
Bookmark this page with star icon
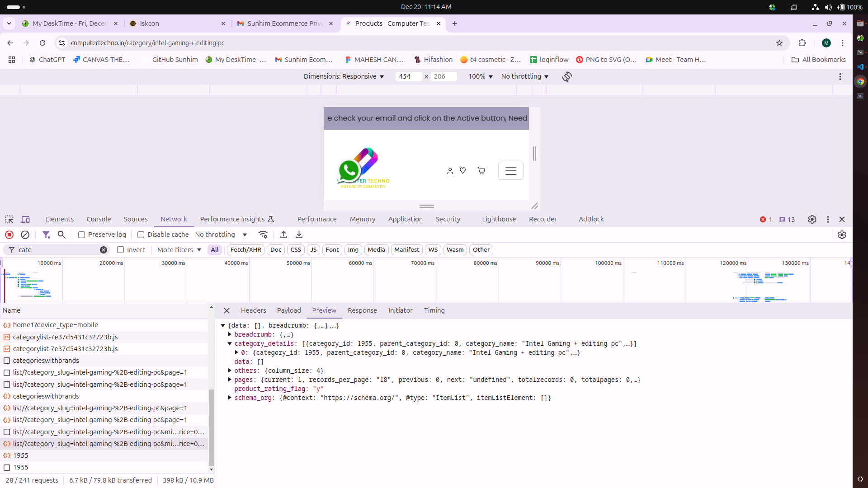(x=779, y=43)
